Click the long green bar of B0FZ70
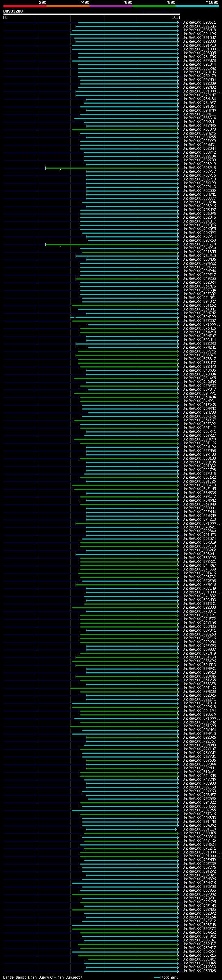 112,244
